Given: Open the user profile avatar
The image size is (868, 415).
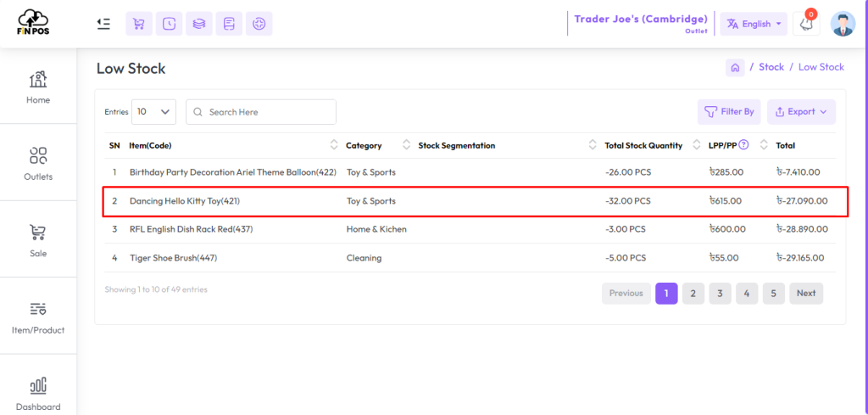Looking at the screenshot, I should 843,24.
